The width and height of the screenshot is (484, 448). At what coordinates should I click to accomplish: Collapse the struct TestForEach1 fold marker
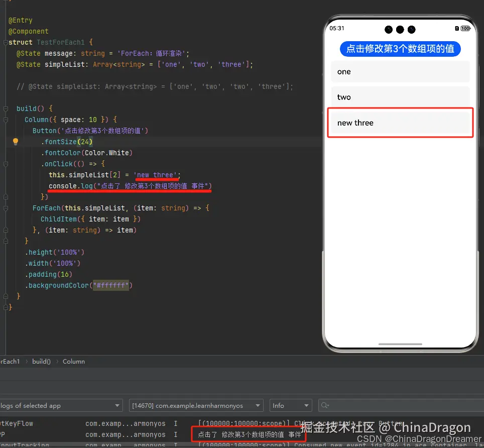[x=6, y=42]
